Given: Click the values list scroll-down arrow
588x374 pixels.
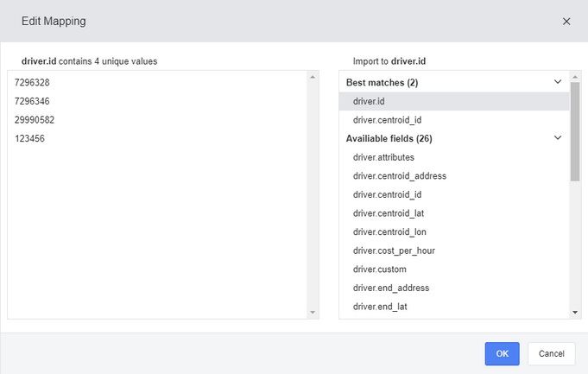Looking at the screenshot, I should coord(313,313).
